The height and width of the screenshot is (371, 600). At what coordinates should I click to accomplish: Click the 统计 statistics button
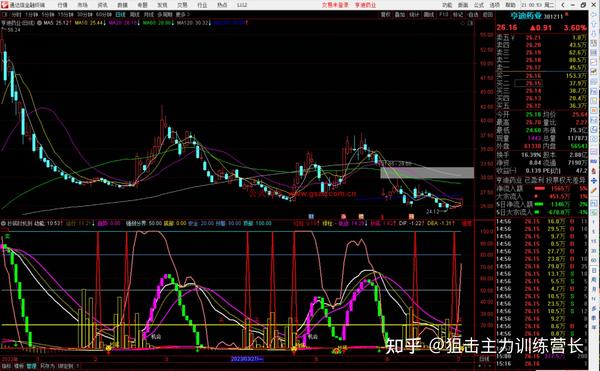pyautogui.click(x=414, y=15)
